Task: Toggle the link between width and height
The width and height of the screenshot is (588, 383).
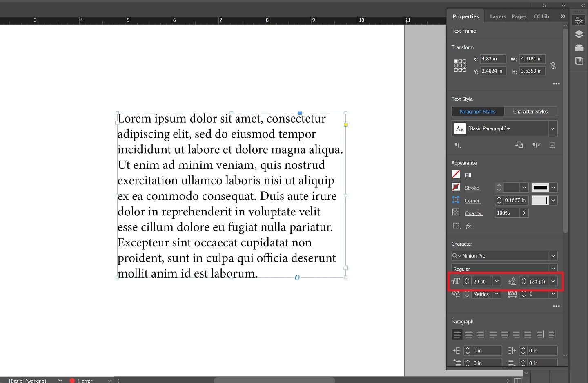Action: click(553, 65)
